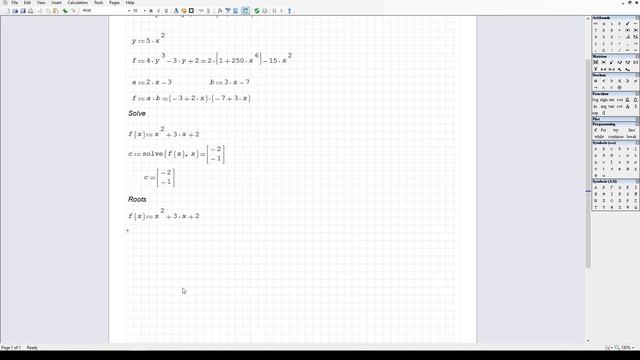Insert 'while' loop from Programming panel
The height and width of the screenshot is (360, 640).
pyautogui.click(x=599, y=137)
